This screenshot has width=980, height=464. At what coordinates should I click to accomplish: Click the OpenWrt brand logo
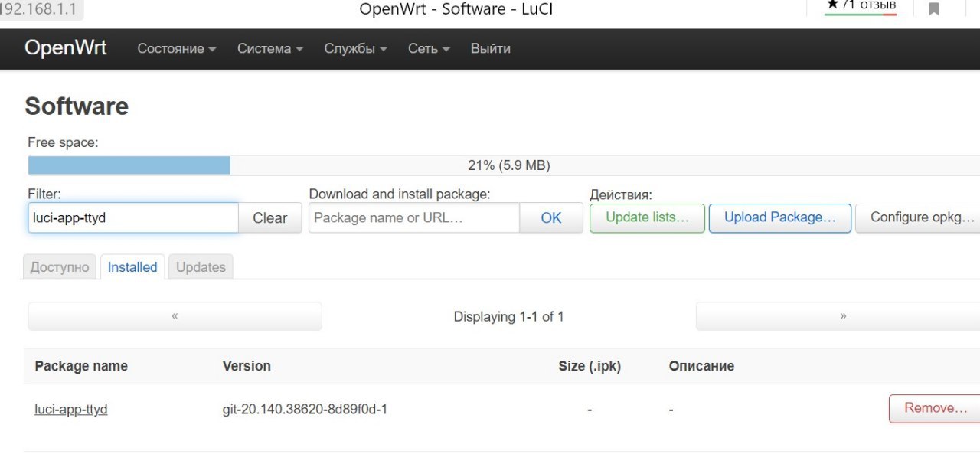(66, 48)
